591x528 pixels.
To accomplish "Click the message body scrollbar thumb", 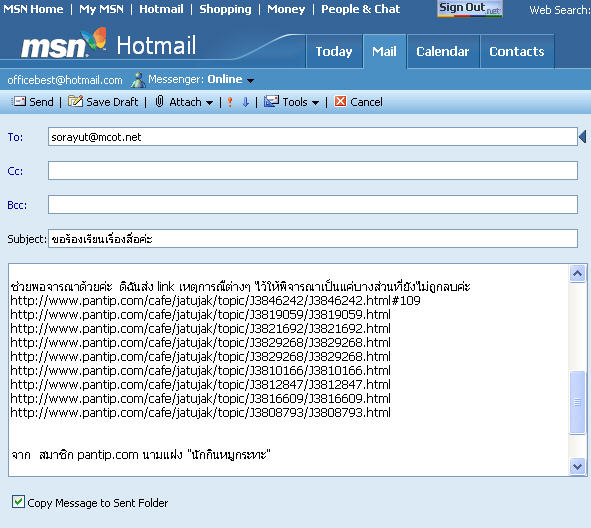I will click(x=577, y=403).
